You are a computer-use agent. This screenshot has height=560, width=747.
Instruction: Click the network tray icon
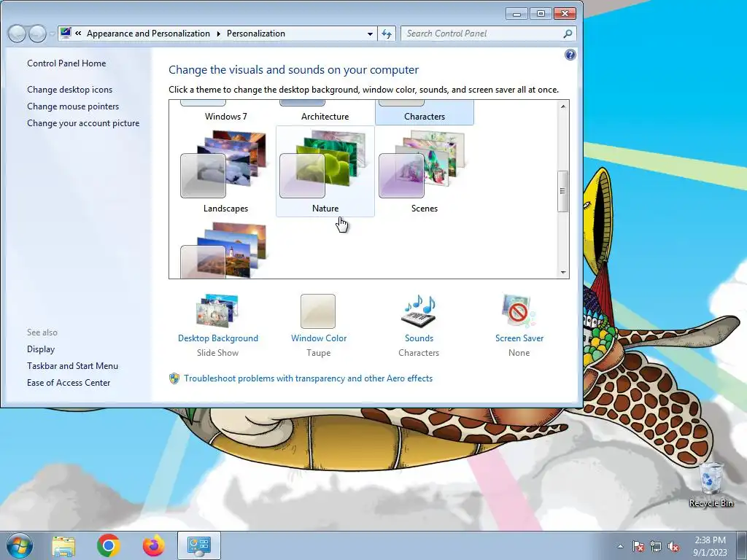click(x=656, y=546)
